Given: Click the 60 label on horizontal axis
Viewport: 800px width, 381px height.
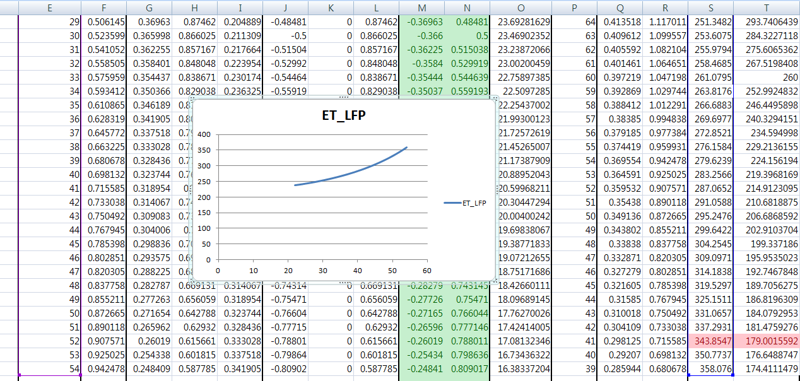Looking at the screenshot, I should [x=427, y=270].
